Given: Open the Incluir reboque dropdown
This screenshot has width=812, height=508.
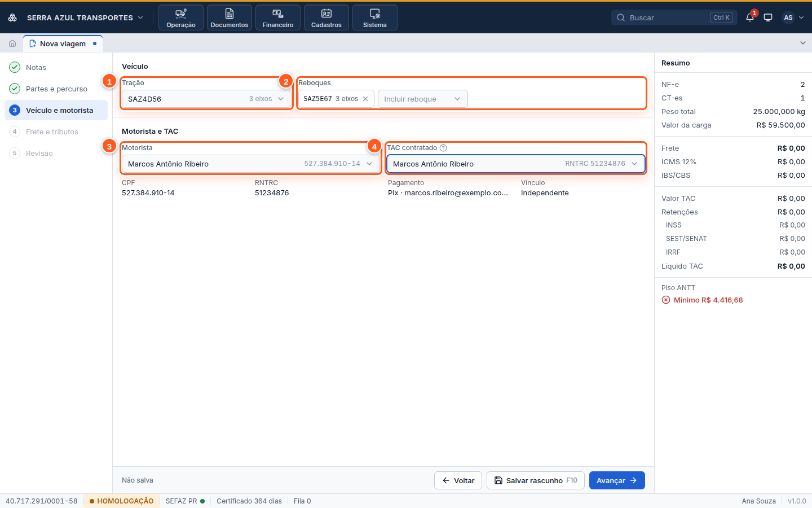Looking at the screenshot, I should [x=422, y=99].
